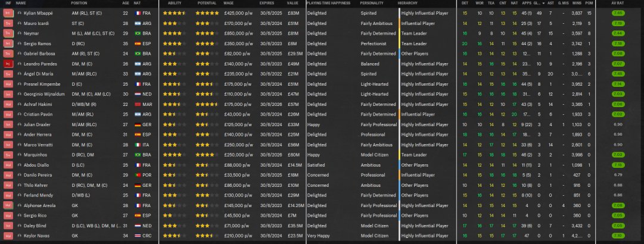Screen dimensions: 644x244
Task: Click the Germany flag in Julian Draxler's row
Action: coord(138,124)
